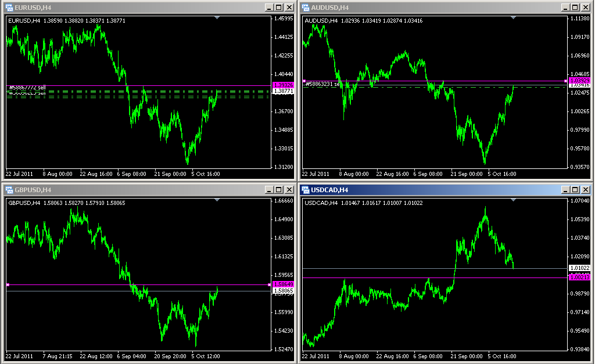Maximize the EURUSD,H4 chart window
The image size is (595, 364).
[279, 8]
